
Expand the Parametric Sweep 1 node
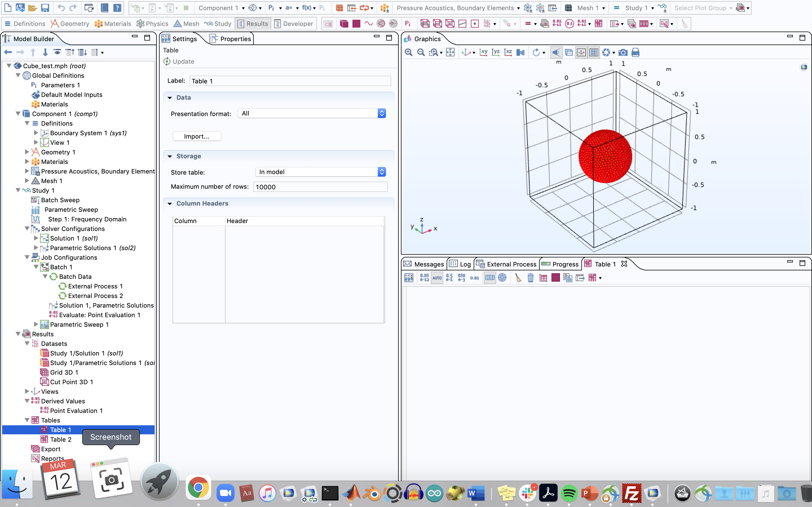click(36, 324)
